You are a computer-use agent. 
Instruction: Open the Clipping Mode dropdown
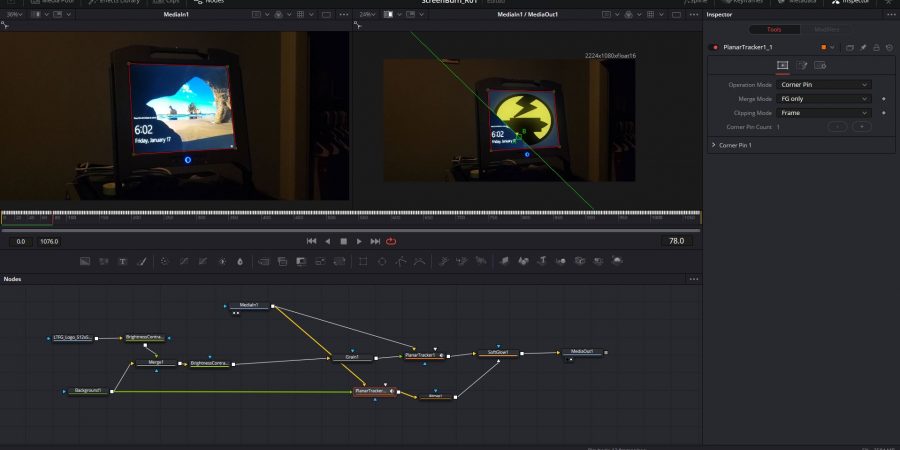point(824,113)
